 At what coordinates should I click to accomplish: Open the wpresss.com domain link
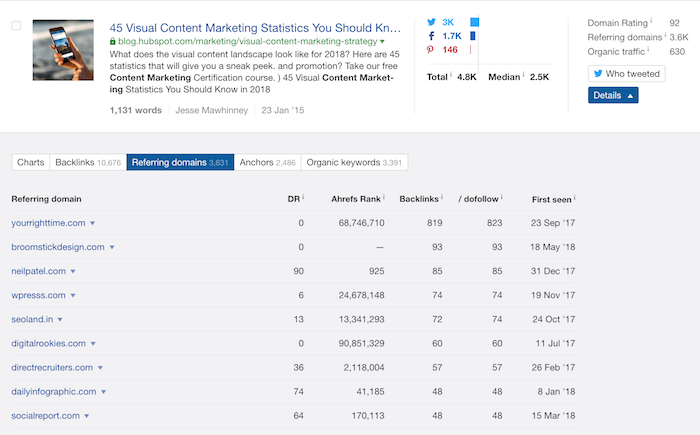[x=38, y=295]
